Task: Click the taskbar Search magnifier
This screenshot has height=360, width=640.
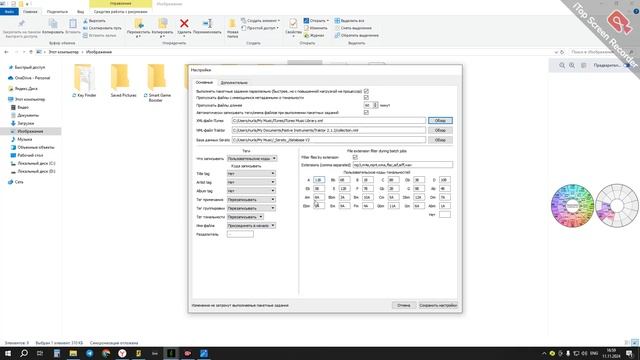Action: pyautogui.click(x=24, y=353)
